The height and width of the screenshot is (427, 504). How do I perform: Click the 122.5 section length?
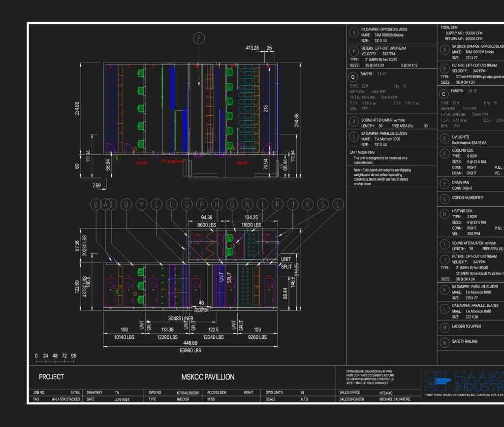point(214,330)
